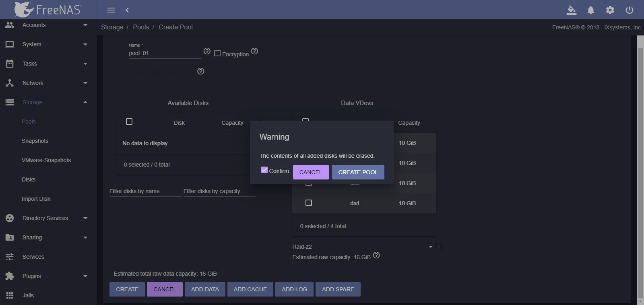Screen dimensions: 644x305
Task: Toggle the hamburger sidebar menu
Action: tap(111, 10)
